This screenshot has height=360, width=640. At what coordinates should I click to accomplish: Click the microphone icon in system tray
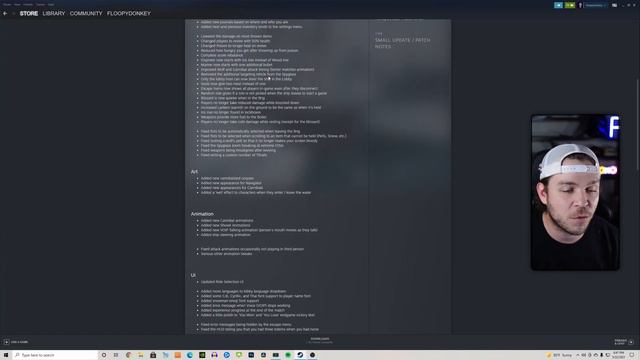[x=601, y=355]
